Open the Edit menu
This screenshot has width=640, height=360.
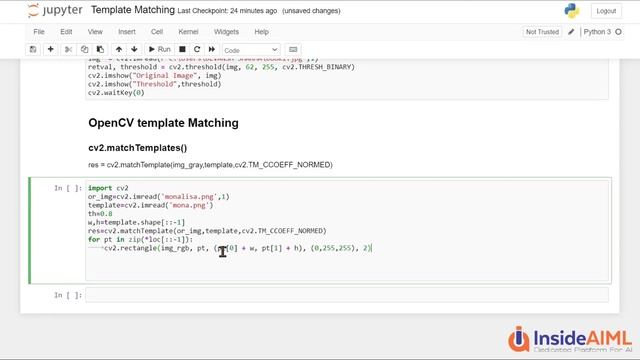point(66,32)
